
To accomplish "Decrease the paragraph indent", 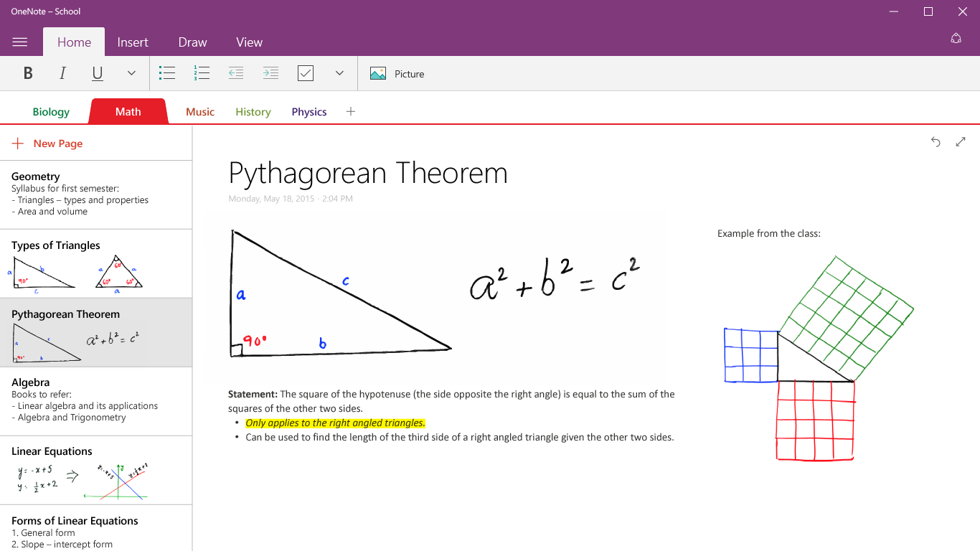I will 236,72.
